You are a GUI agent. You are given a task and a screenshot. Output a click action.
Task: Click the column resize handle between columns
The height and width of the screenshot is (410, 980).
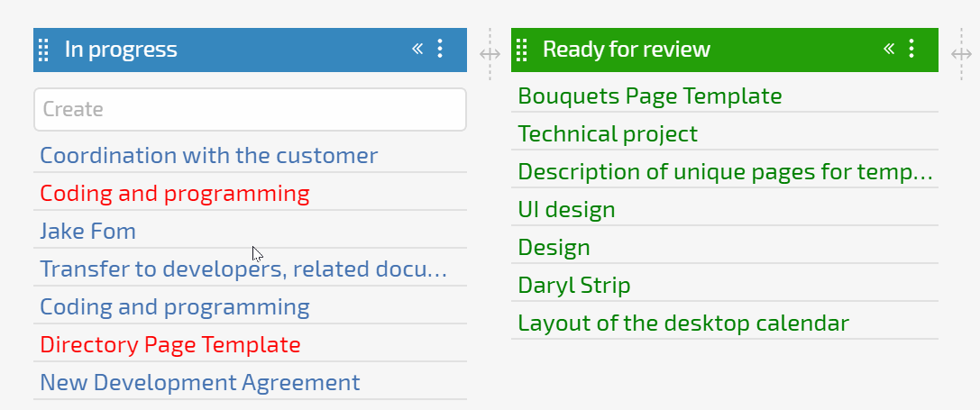(x=490, y=54)
